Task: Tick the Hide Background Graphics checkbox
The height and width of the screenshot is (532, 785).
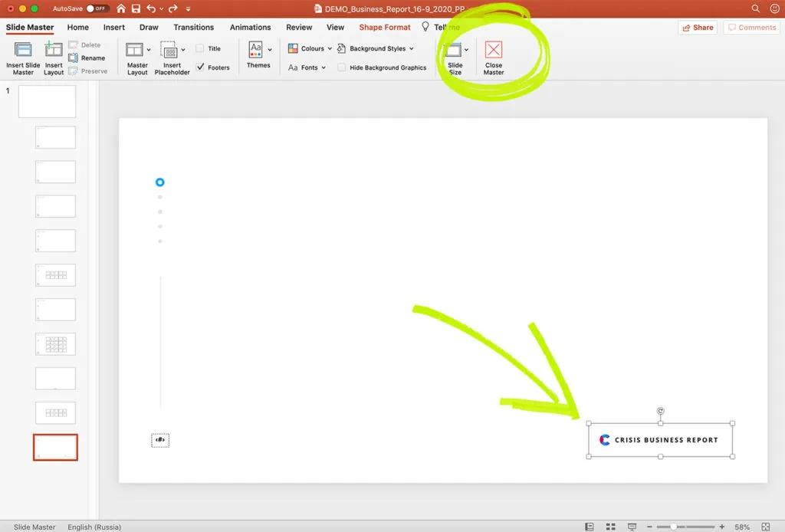Action: pos(341,67)
